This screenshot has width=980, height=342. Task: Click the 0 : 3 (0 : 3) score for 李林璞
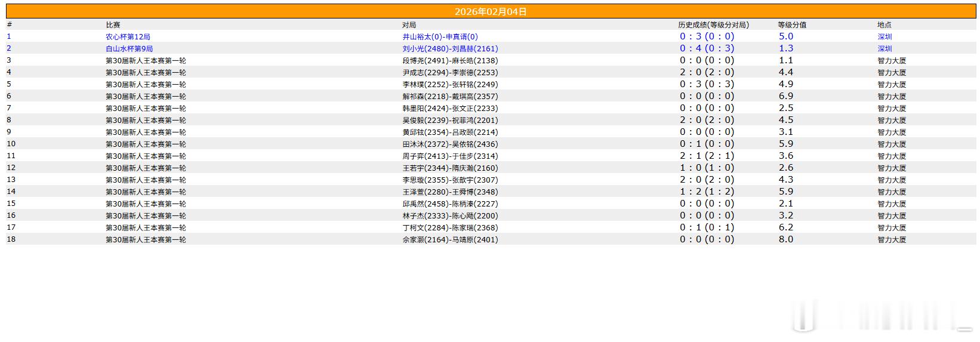tap(707, 84)
